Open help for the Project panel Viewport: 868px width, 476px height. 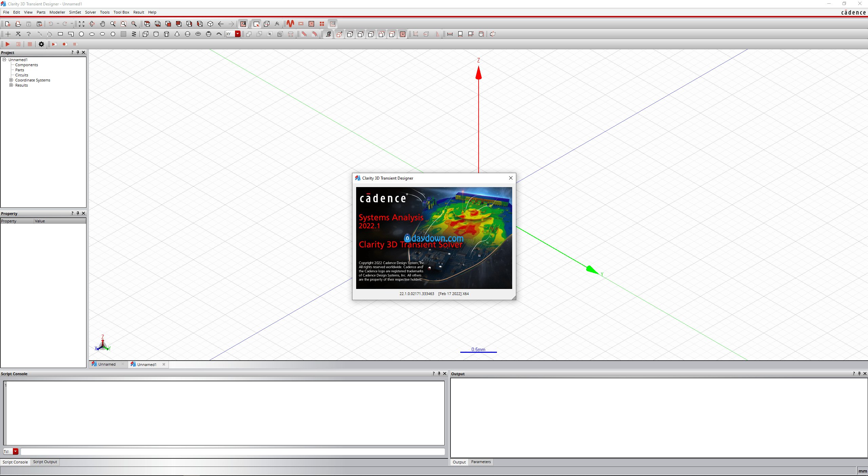72,52
